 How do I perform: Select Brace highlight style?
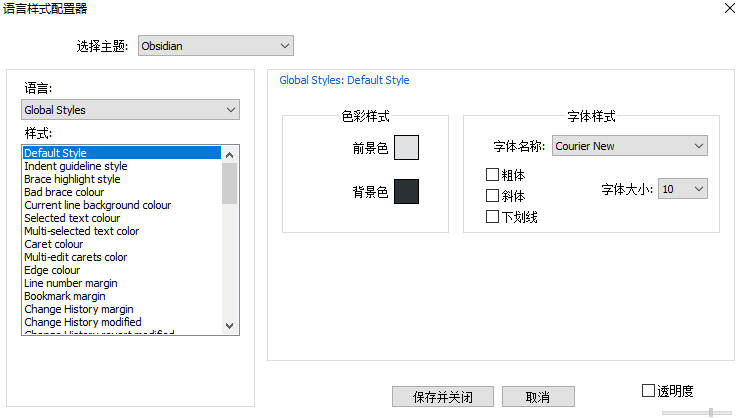click(x=122, y=179)
